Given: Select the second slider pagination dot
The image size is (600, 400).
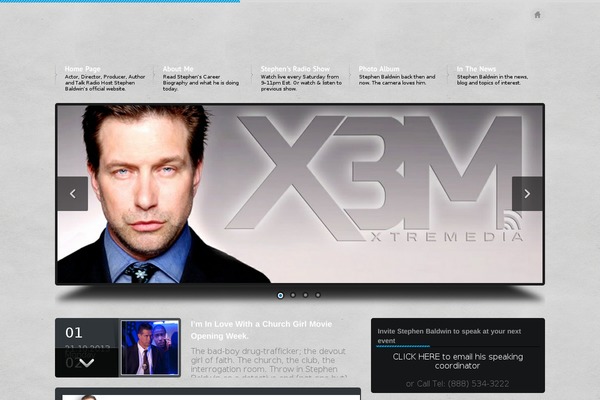Looking at the screenshot, I should tap(293, 295).
